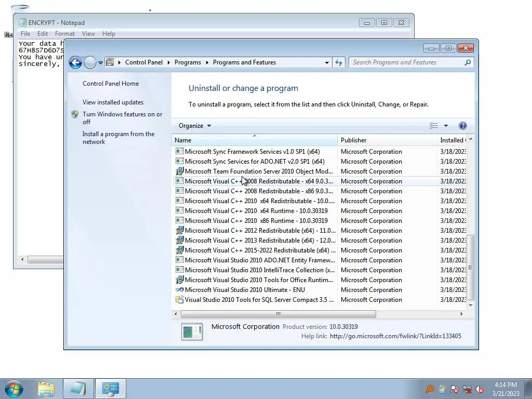Sort by the Publisher column header

[387, 140]
